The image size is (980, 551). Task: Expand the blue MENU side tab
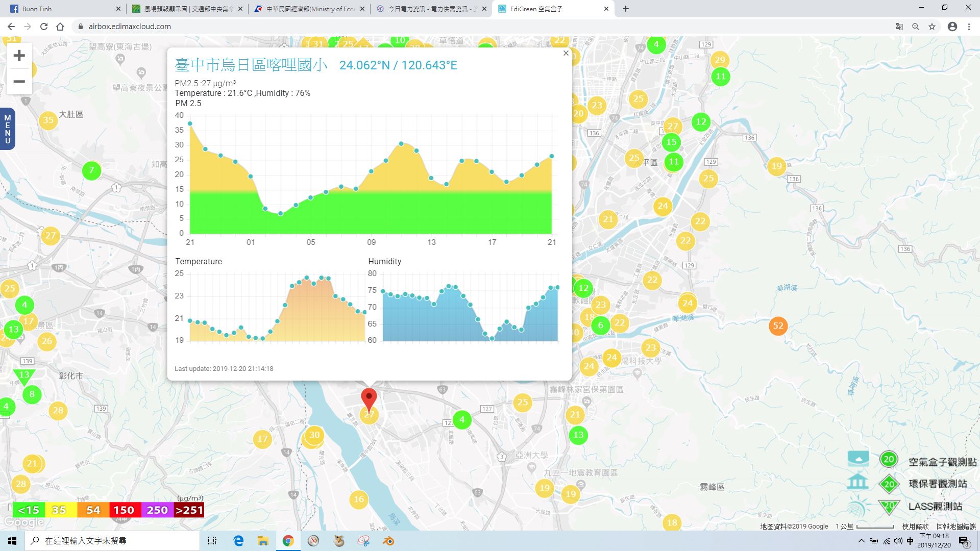(x=7, y=129)
